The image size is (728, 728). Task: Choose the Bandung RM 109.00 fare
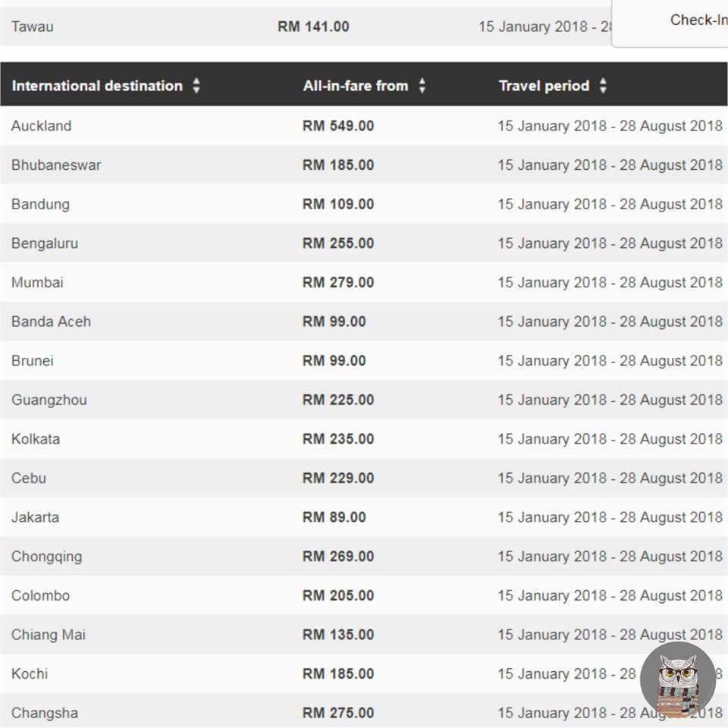click(338, 204)
